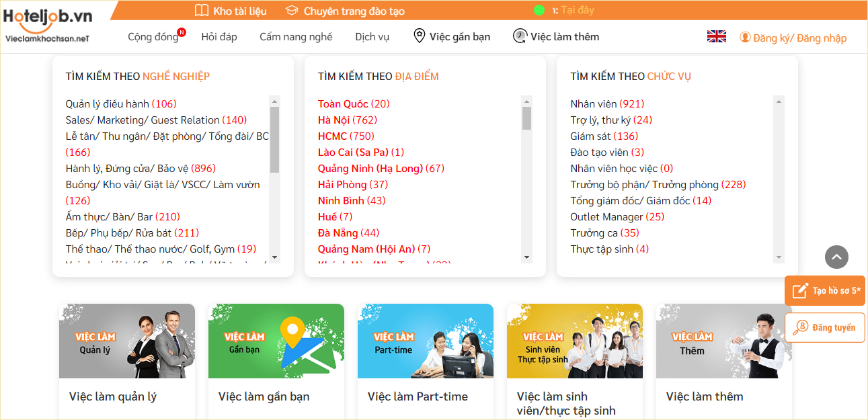
Task: Click the Tạo hồ sơ 5* button
Action: coord(825,291)
